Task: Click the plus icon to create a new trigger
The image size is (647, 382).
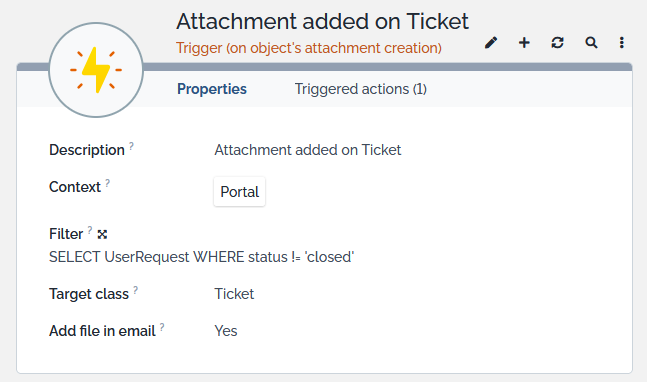Action: tap(524, 42)
